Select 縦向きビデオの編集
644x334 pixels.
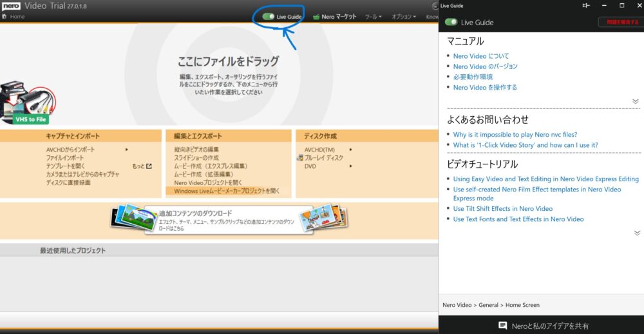[x=196, y=150]
